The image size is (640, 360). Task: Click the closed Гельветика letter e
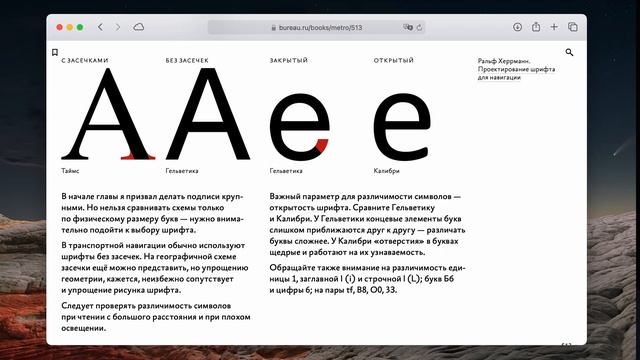[300, 127]
